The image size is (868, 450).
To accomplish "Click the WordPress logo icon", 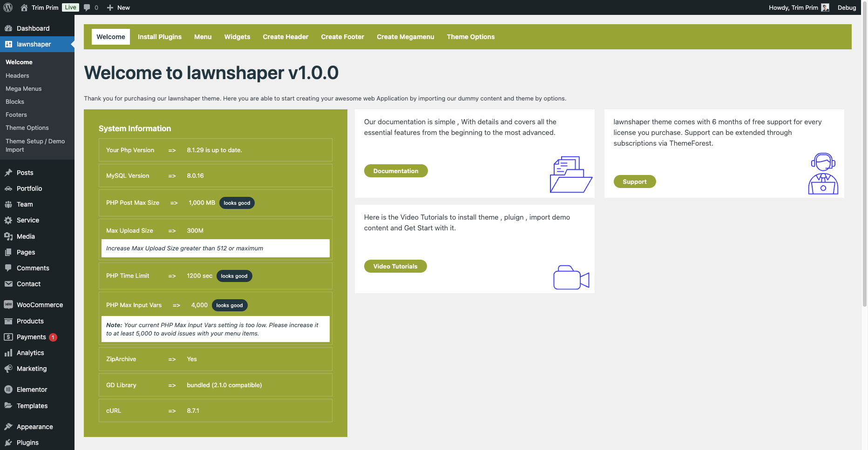I will pyautogui.click(x=8, y=7).
